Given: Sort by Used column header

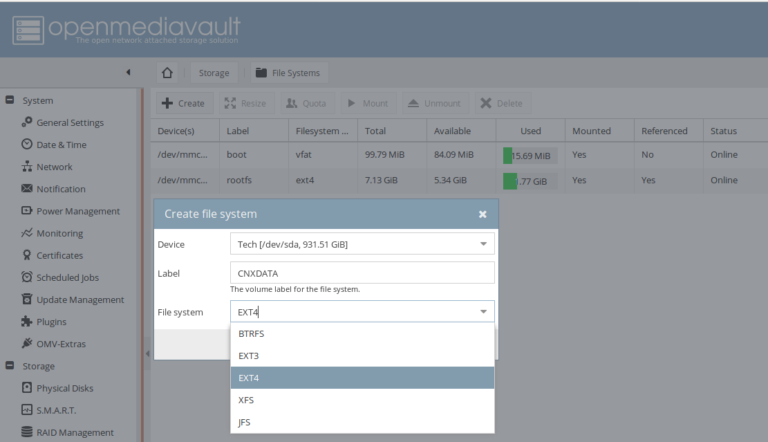Looking at the screenshot, I should tap(530, 131).
